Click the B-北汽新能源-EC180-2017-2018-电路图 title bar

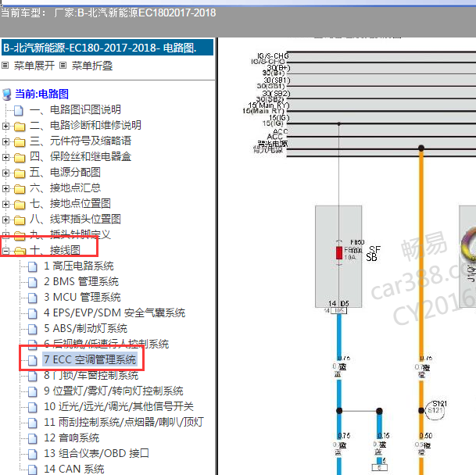(x=107, y=48)
